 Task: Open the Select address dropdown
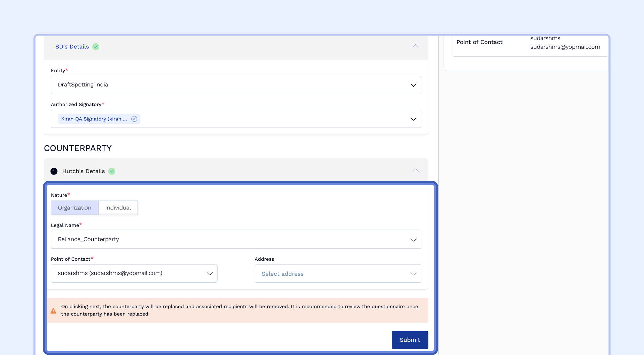coord(338,273)
